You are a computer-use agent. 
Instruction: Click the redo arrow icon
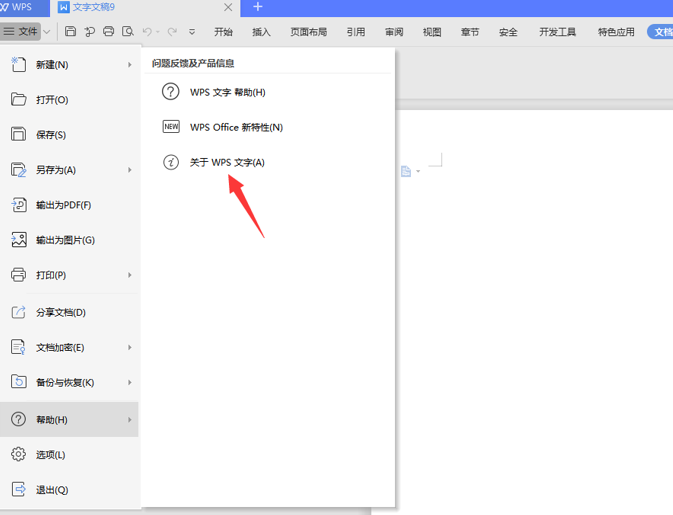172,32
